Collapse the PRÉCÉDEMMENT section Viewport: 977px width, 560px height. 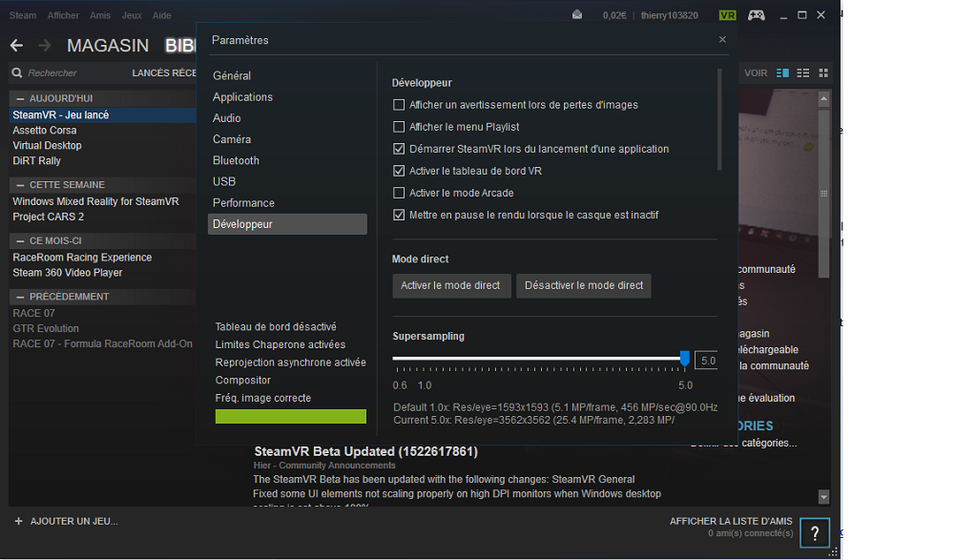point(20,297)
